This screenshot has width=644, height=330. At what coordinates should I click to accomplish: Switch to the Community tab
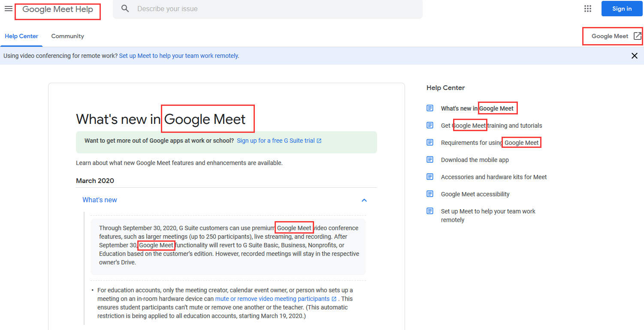click(x=68, y=36)
